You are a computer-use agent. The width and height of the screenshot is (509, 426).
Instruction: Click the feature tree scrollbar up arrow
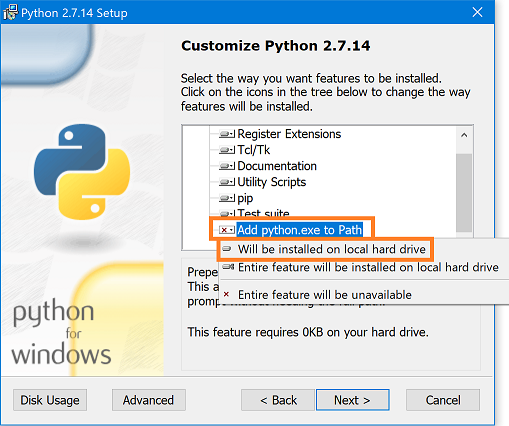point(464,135)
